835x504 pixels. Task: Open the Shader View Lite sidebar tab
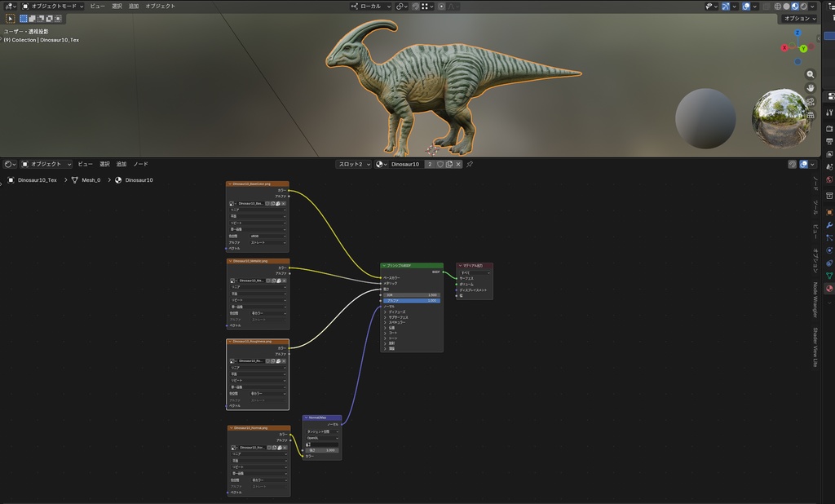815,347
